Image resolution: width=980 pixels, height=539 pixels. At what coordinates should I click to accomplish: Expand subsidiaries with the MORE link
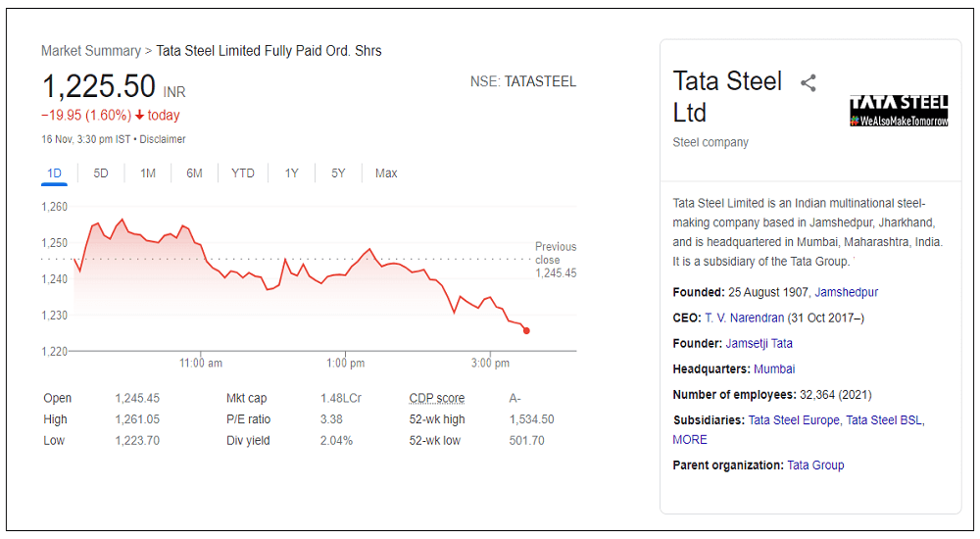point(689,440)
